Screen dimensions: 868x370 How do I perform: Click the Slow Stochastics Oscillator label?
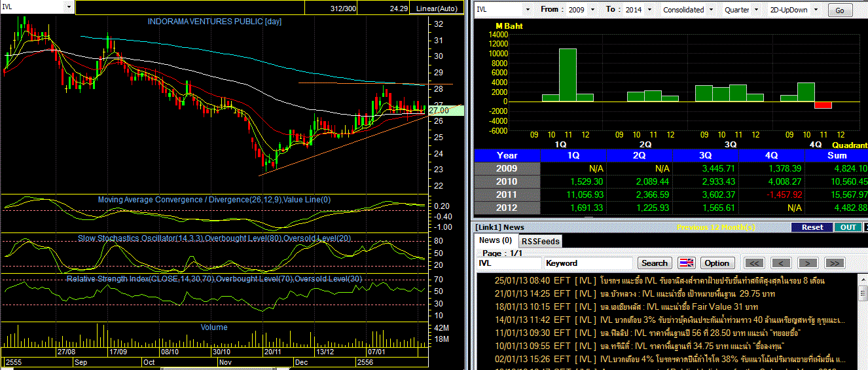[x=215, y=238]
